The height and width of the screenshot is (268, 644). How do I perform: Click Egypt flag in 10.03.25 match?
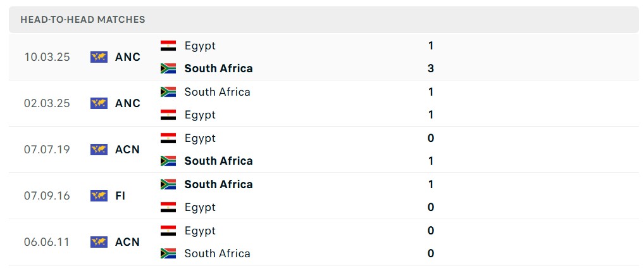click(168, 46)
